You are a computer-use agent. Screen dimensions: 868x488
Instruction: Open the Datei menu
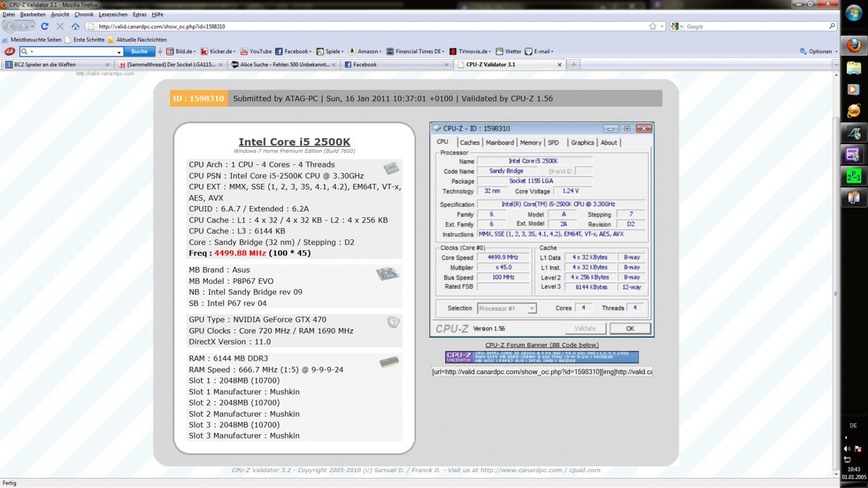(x=9, y=14)
